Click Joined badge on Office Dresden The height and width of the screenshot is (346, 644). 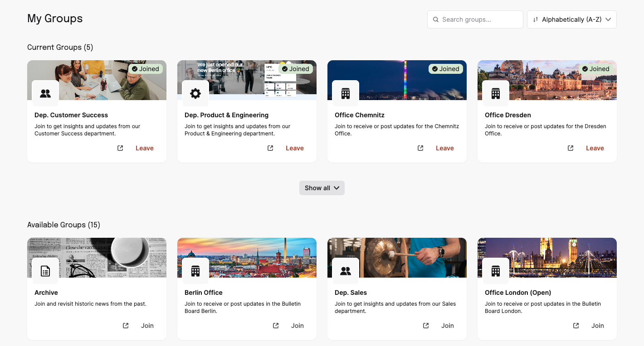point(596,69)
